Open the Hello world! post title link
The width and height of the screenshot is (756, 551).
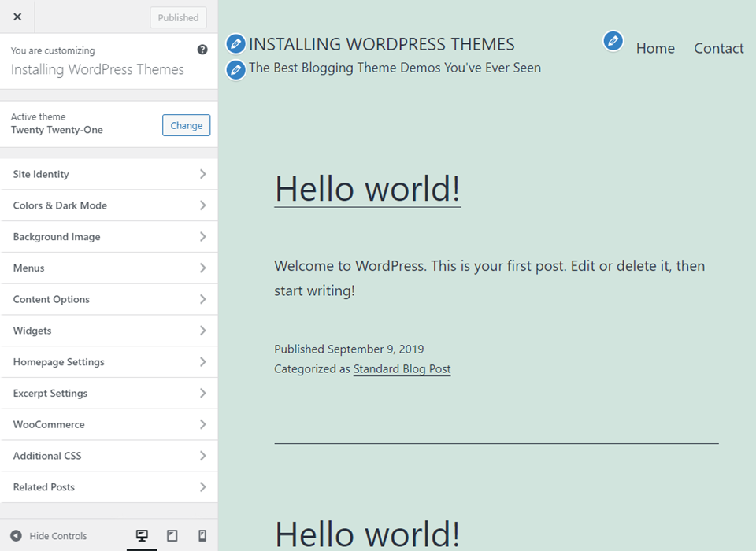click(x=367, y=189)
